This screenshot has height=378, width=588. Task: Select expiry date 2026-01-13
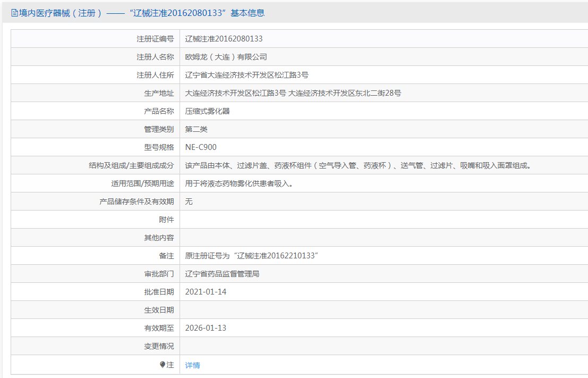coord(206,327)
